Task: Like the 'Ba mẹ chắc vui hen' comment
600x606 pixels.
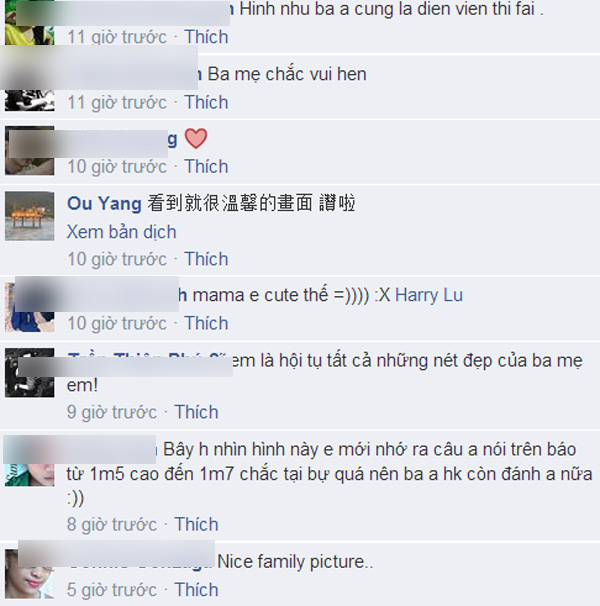Action: click(x=206, y=102)
